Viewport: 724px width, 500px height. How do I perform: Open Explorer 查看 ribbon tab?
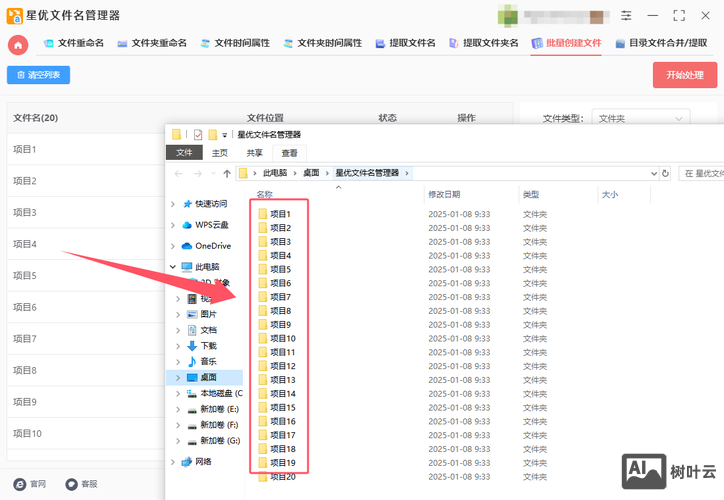coord(290,153)
